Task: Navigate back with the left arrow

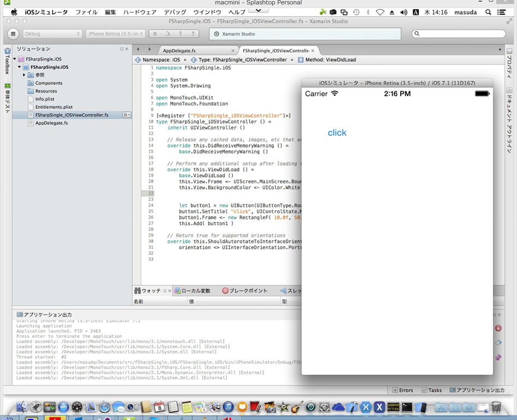Action: pyautogui.click(x=138, y=50)
